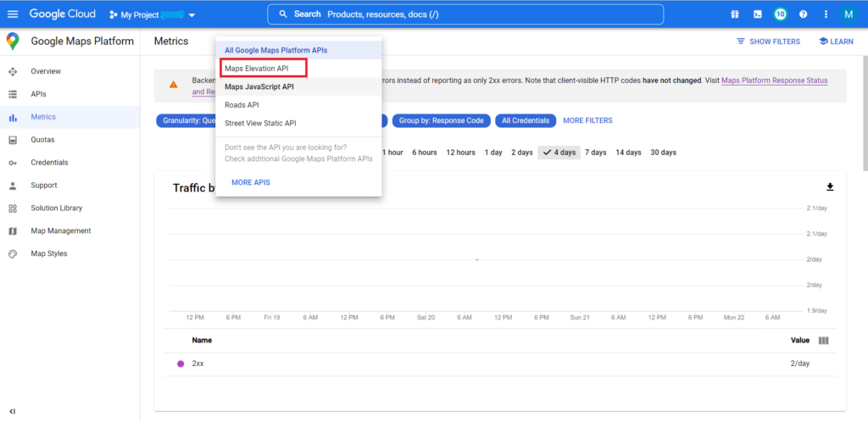The image size is (868, 422).
Task: Click the Support person icon
Action: click(x=13, y=186)
